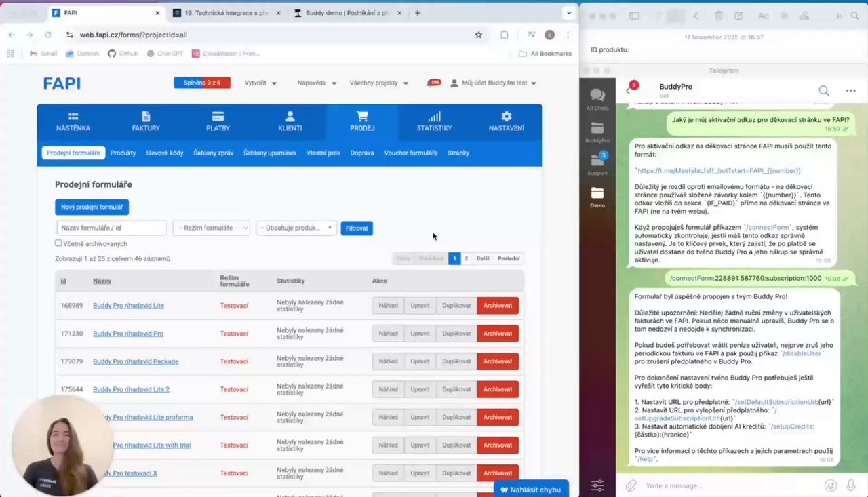
Task: Open the /help command link in Telegram
Action: (x=646, y=459)
